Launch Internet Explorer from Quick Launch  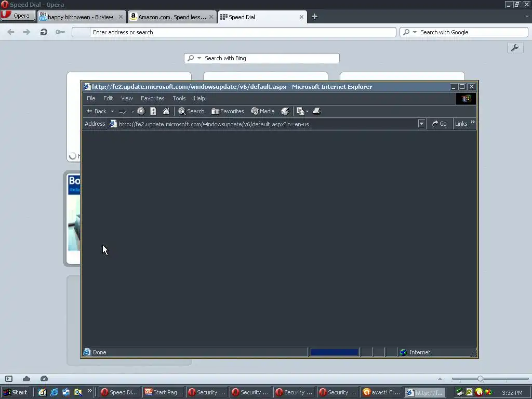click(54, 392)
